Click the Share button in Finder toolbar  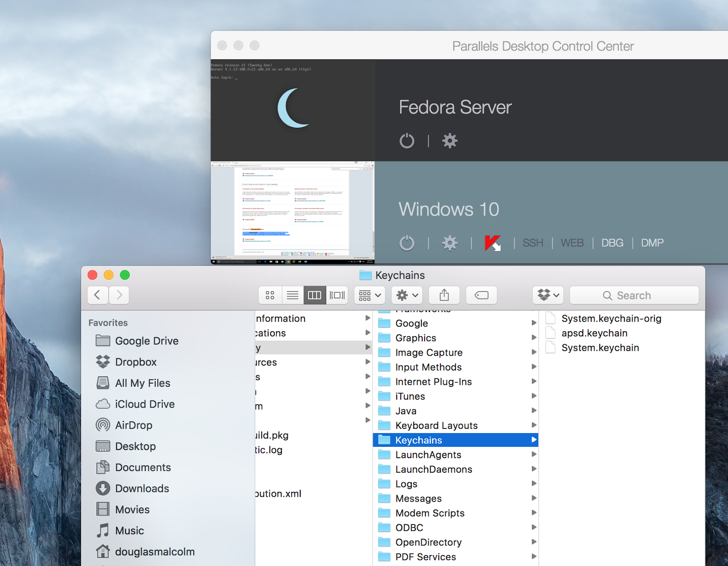pos(444,295)
